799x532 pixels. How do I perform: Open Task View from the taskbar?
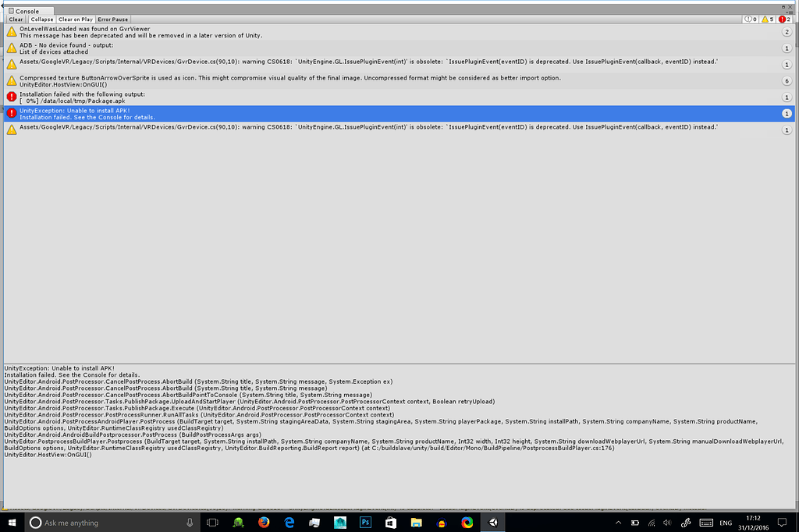(211, 523)
